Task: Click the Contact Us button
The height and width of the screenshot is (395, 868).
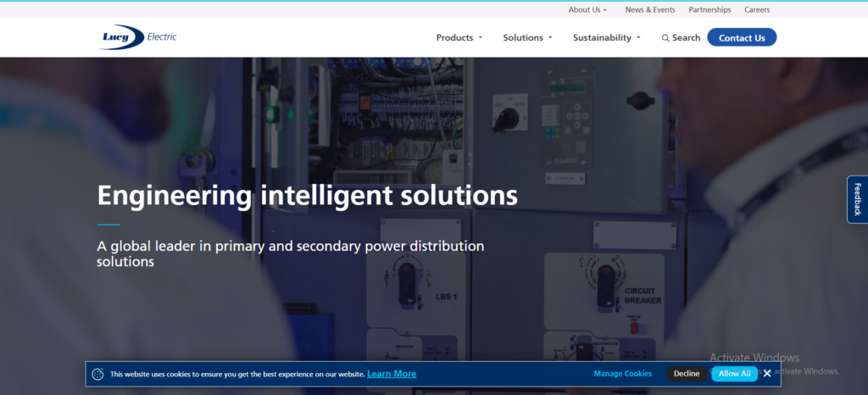Action: tap(742, 37)
